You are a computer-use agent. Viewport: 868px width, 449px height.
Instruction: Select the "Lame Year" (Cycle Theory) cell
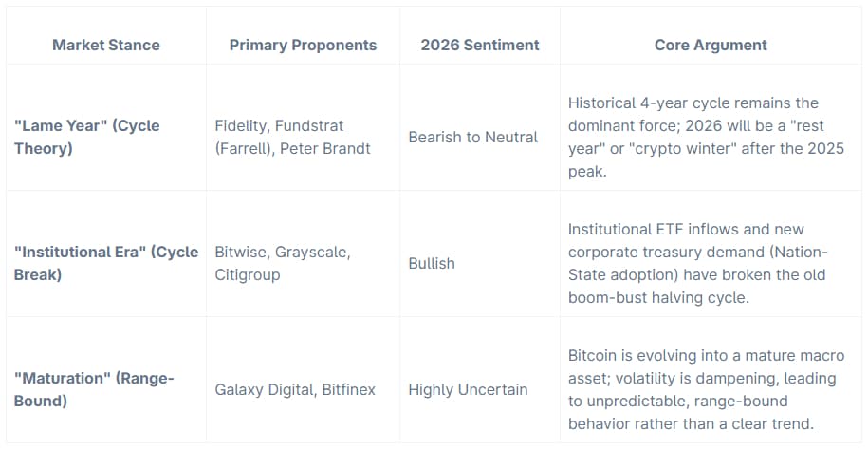click(86, 137)
